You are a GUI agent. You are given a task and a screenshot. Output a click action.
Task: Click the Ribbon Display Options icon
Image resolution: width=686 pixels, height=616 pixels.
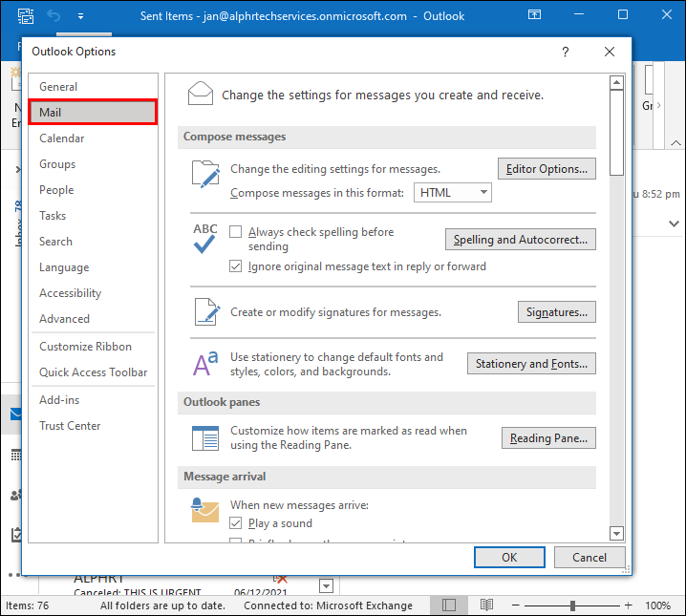coord(534,15)
